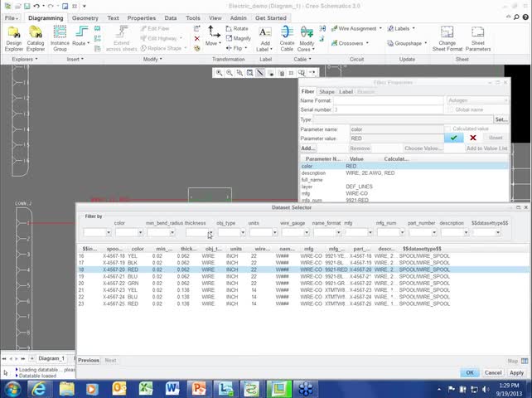Open the thickness filter dropdown
Screen dimensions: 532x398
(210, 233)
